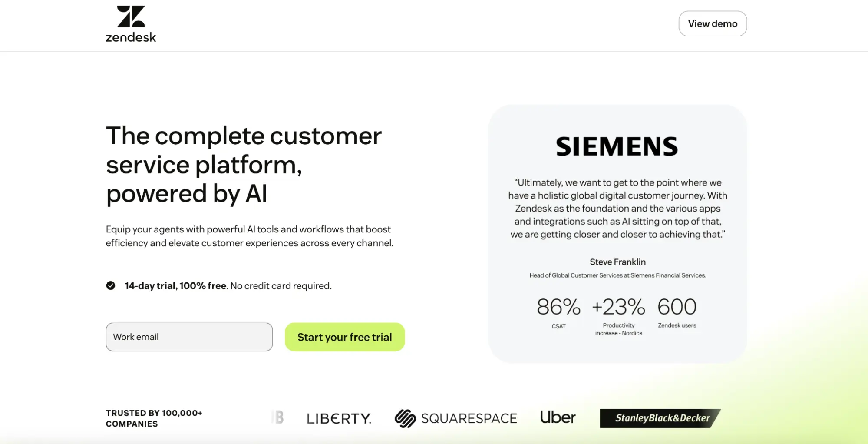
Task: Click the testimonial card background
Action: pyautogui.click(x=617, y=348)
